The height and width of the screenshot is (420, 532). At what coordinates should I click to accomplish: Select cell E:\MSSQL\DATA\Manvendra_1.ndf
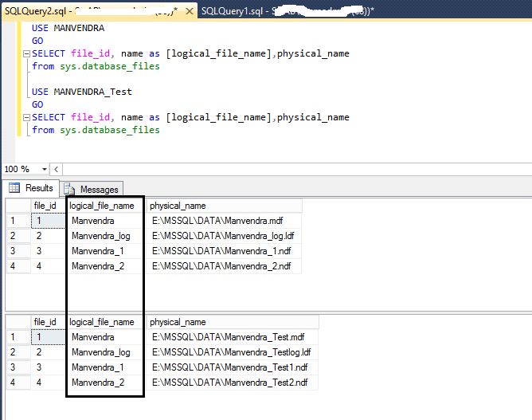224,251
